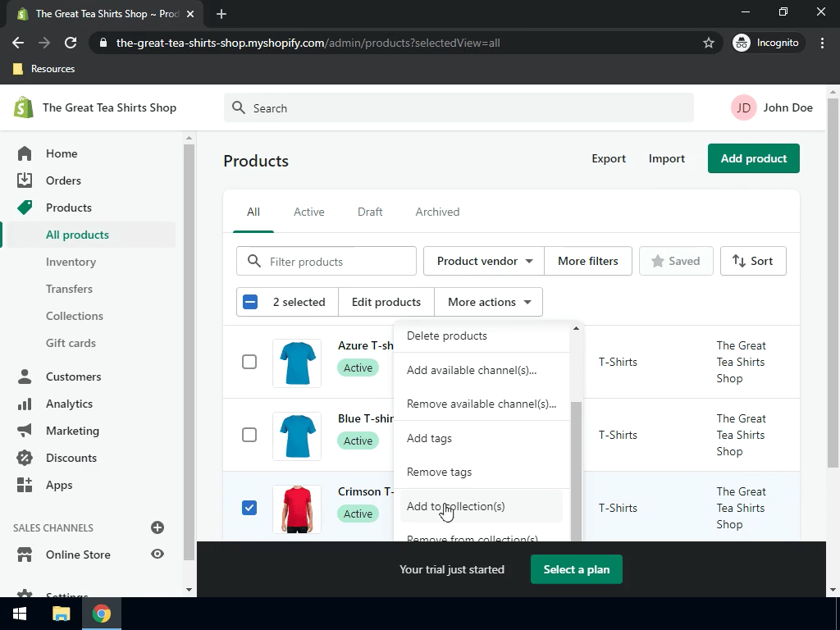The image size is (840, 630).
Task: Expand the More actions dropdown
Action: click(488, 301)
